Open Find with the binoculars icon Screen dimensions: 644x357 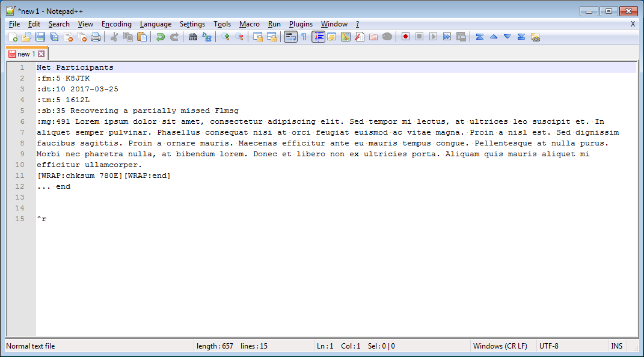click(x=192, y=37)
